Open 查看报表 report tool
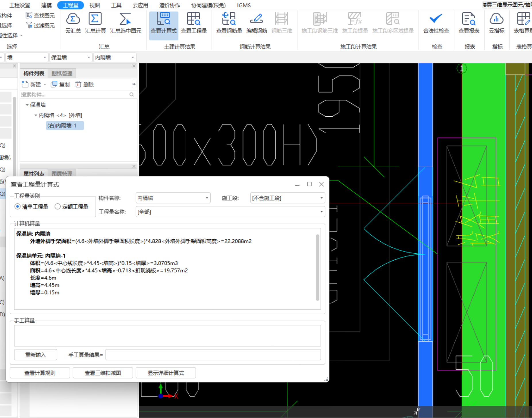532x418 pixels. (469, 23)
